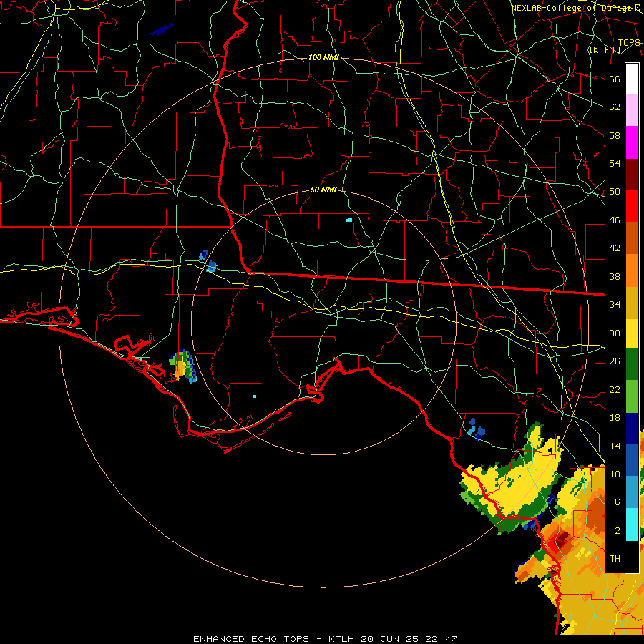Click the "38" legend value

tap(615, 276)
